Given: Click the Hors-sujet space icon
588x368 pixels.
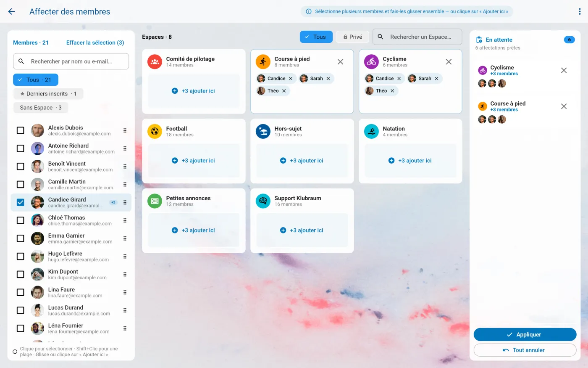Looking at the screenshot, I should pyautogui.click(x=263, y=132).
